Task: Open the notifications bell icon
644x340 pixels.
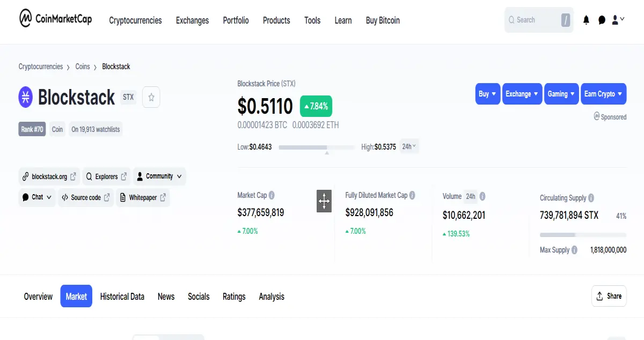Action: pyautogui.click(x=586, y=20)
